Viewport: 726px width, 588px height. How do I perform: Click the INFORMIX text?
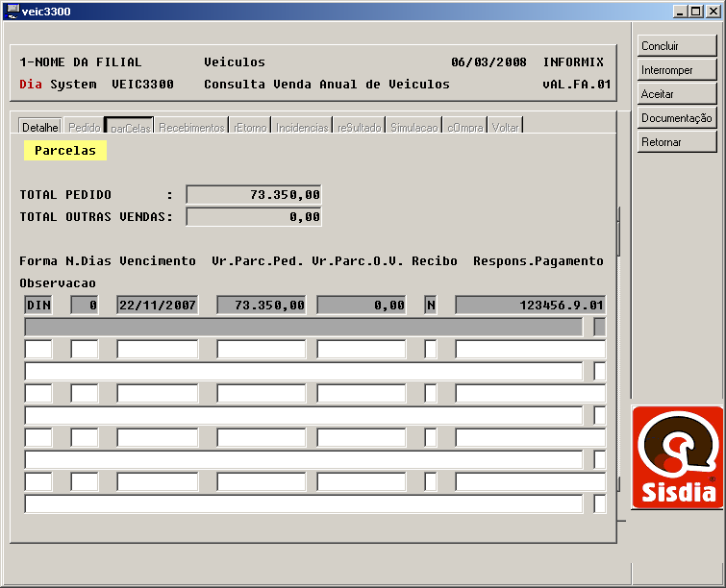click(x=573, y=62)
